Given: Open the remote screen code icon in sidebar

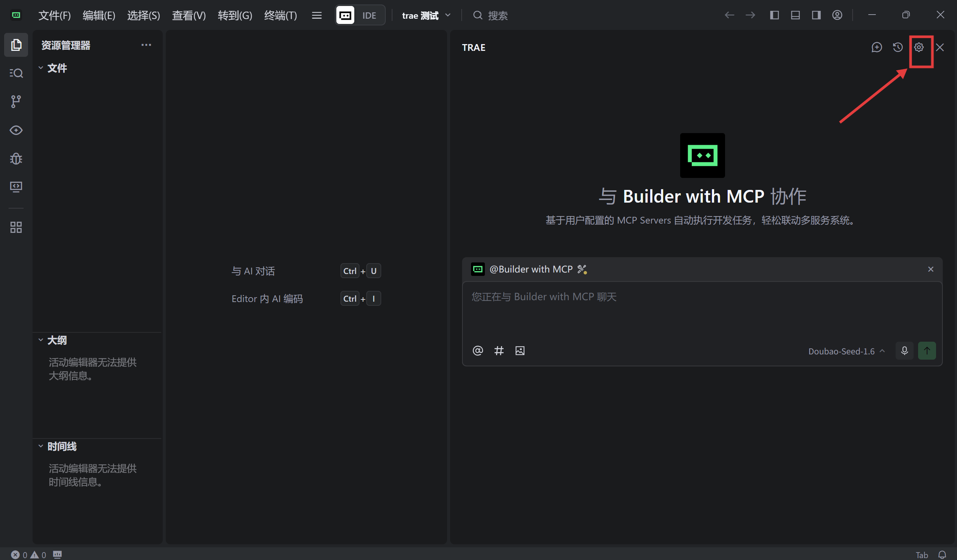Looking at the screenshot, I should 16,187.
